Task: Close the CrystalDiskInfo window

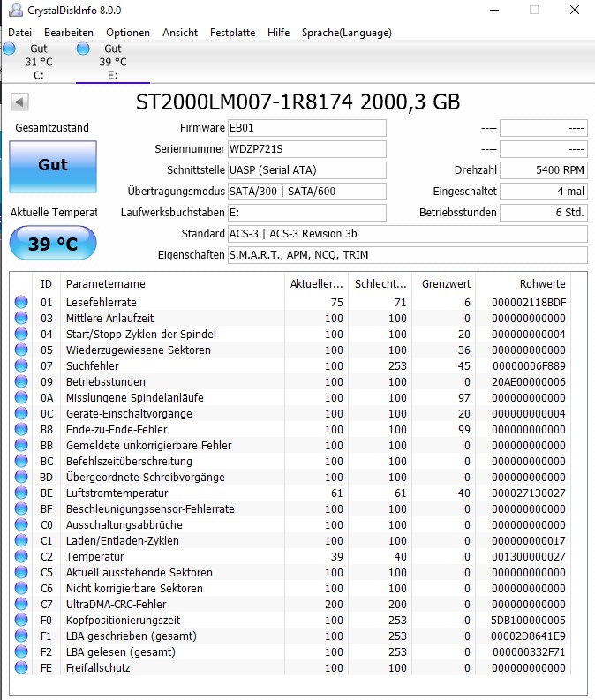Action: point(575,10)
